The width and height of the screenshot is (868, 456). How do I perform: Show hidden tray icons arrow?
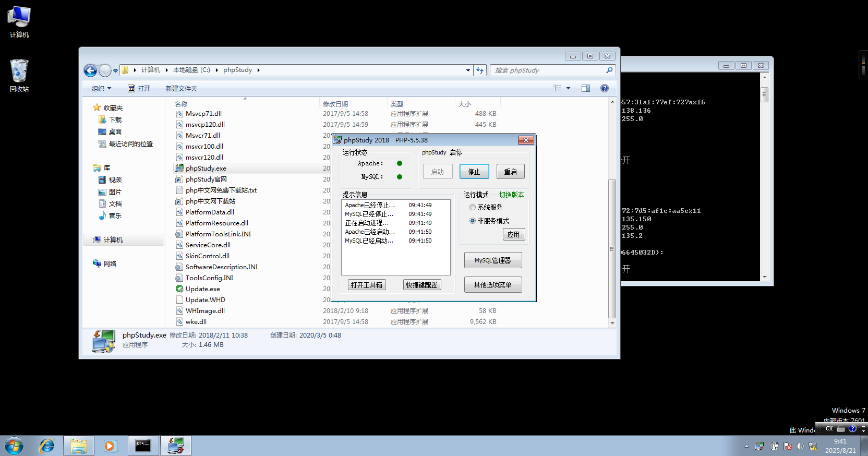[x=746, y=446]
